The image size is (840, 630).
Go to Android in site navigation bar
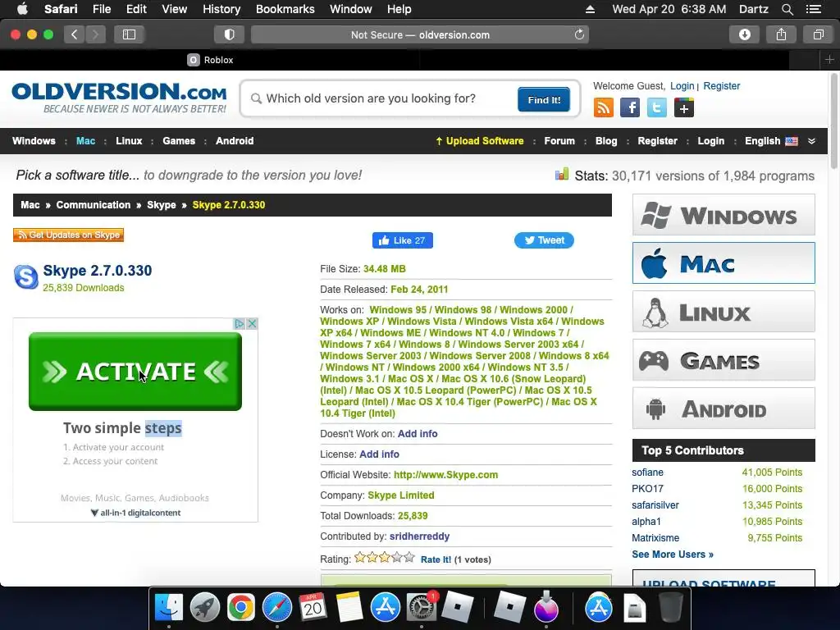(x=235, y=141)
